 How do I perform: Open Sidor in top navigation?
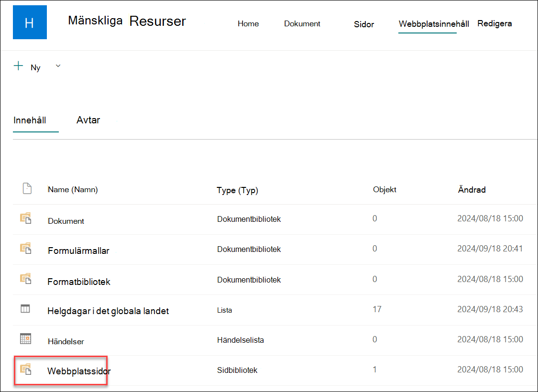(364, 24)
